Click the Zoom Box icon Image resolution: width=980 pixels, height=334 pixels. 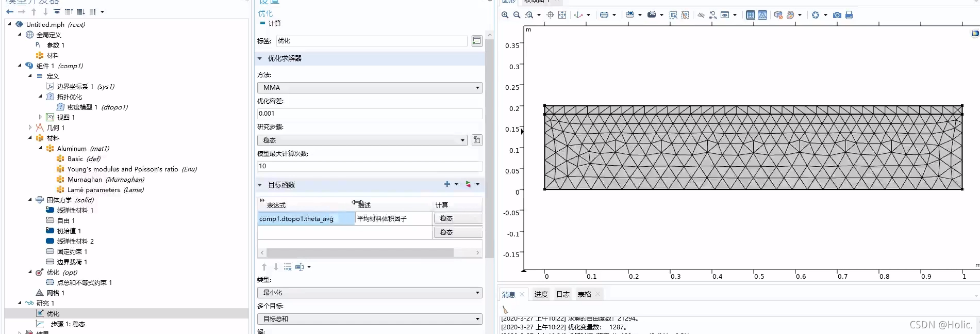click(529, 15)
